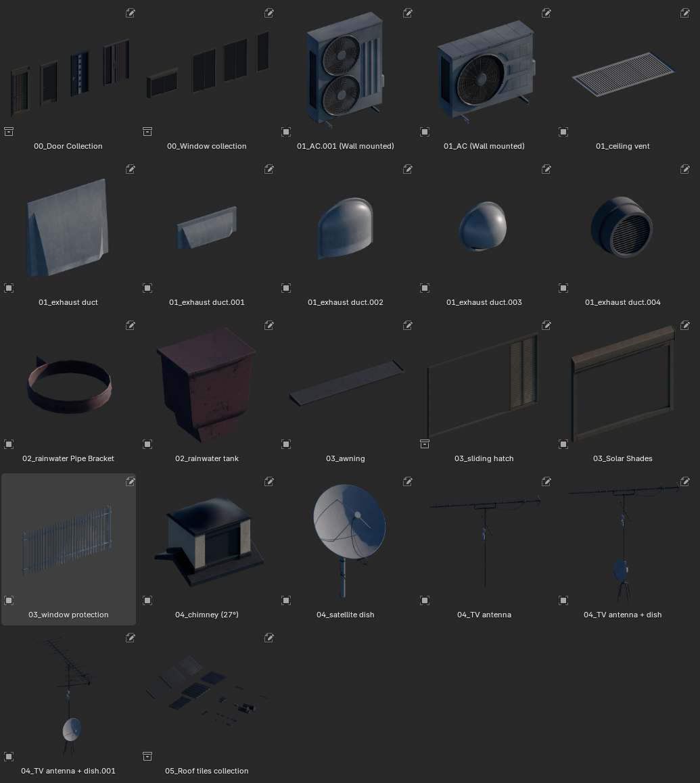Click the 01_exhaust duct.002 label text
The width and height of the screenshot is (700, 783).
pos(345,302)
